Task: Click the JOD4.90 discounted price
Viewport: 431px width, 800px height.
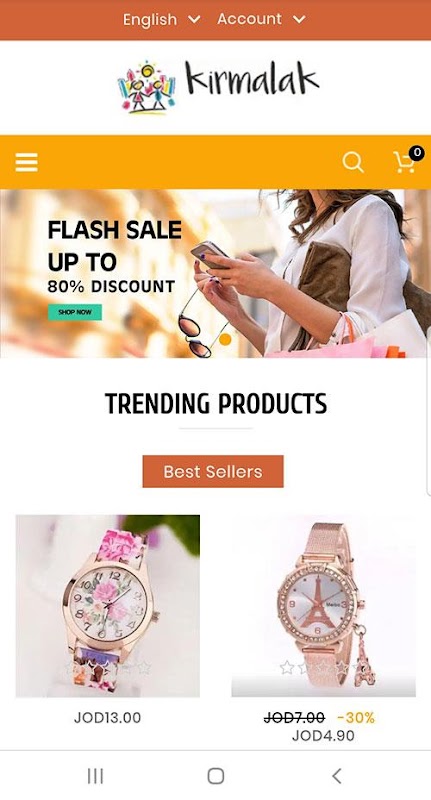Action: (323, 736)
